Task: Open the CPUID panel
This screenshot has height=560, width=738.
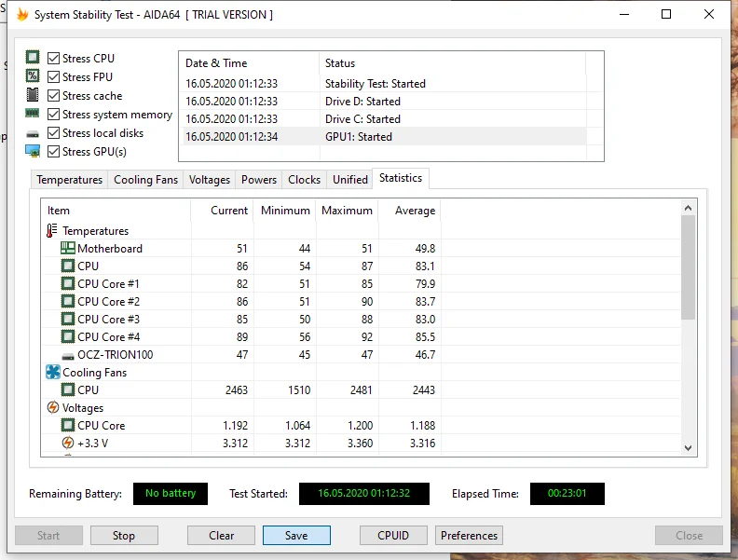Action: [x=393, y=536]
